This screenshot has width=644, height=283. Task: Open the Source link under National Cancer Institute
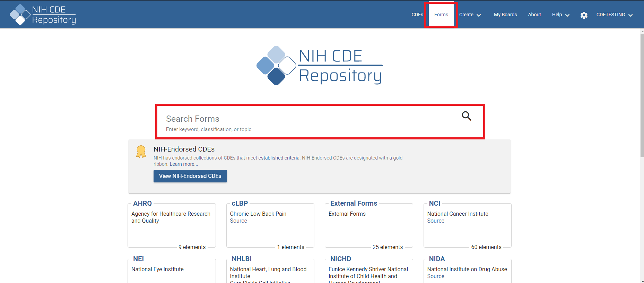click(x=436, y=221)
